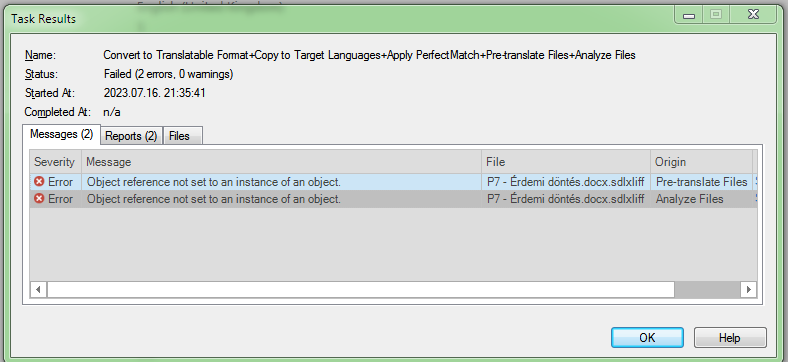Click the File column header
Screen dimensions: 788x362
coord(565,162)
